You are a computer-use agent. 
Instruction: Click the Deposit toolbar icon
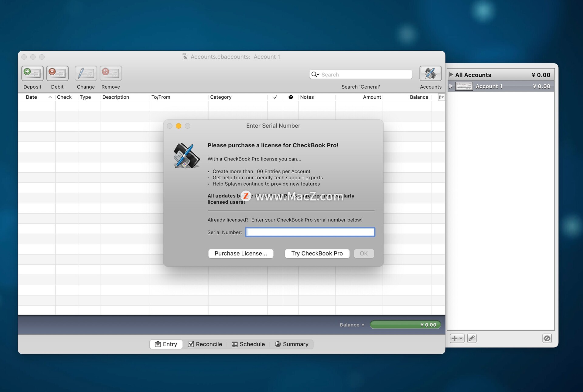[x=32, y=73]
